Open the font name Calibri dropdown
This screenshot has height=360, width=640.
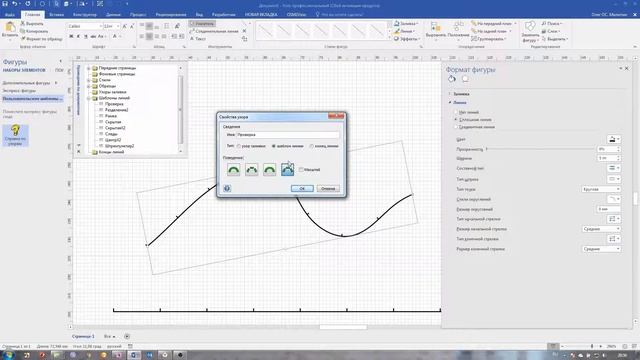pos(100,26)
